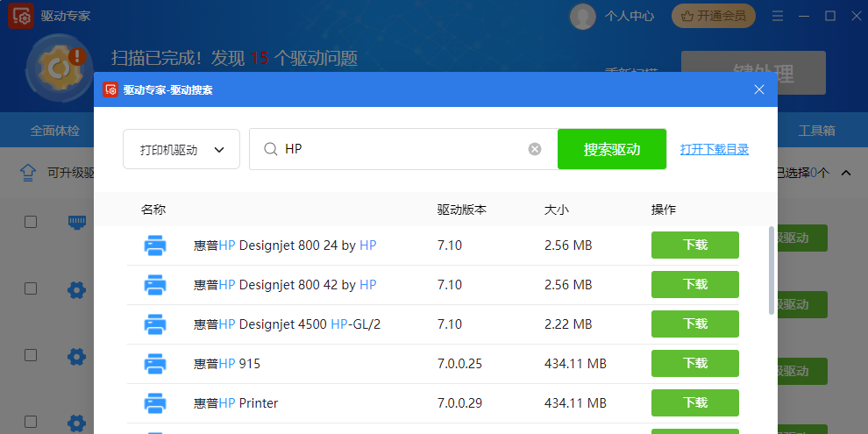This screenshot has height=434, width=868.
Task: Download 惠普HP Printer driver
Action: pos(695,402)
